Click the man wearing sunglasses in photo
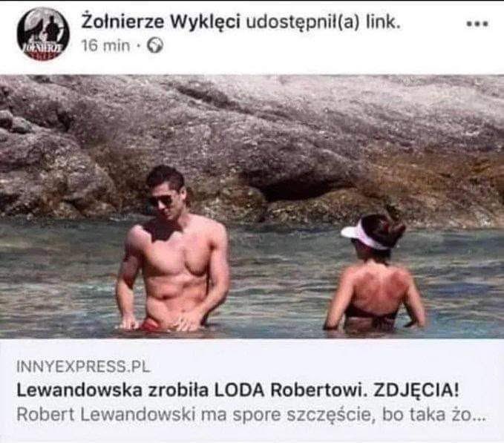The image size is (504, 443). [x=174, y=249]
